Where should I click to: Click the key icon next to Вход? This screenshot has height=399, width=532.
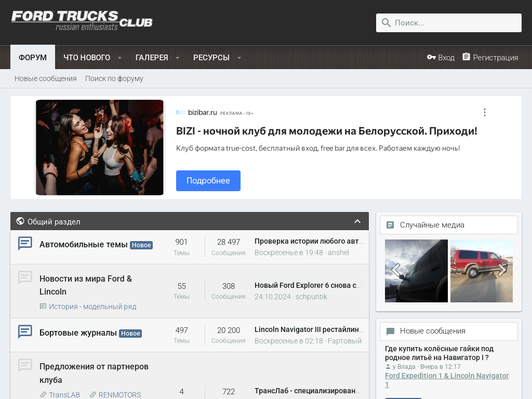pos(431,57)
